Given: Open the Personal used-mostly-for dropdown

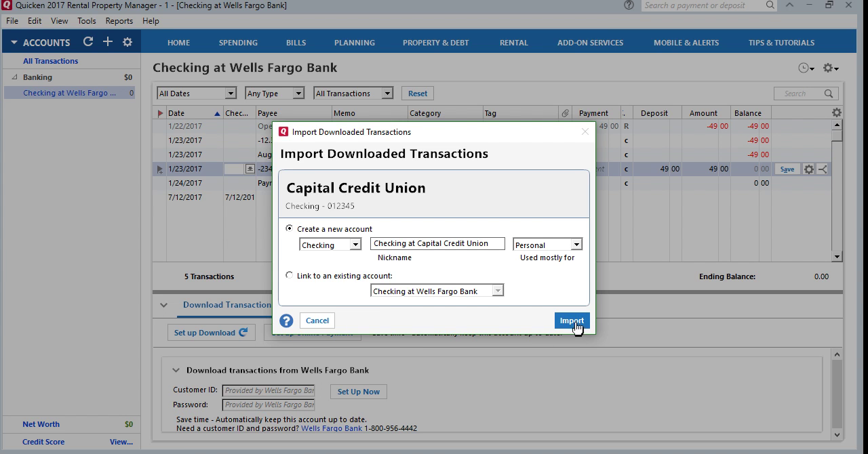Looking at the screenshot, I should 576,245.
